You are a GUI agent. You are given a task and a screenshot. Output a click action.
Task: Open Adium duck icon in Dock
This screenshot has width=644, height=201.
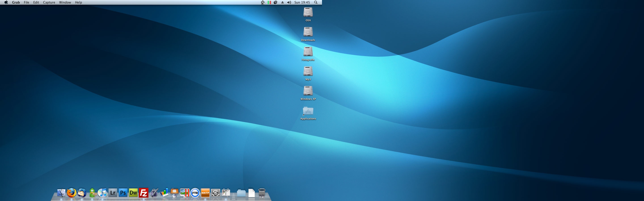pyautogui.click(x=92, y=193)
